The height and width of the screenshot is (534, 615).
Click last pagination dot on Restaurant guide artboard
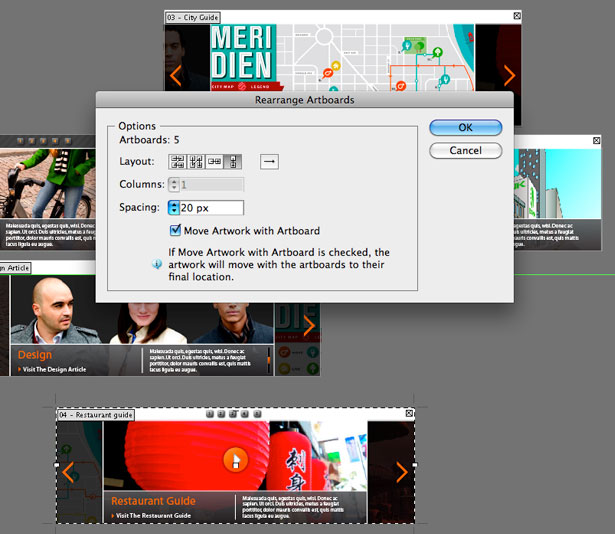[257, 414]
